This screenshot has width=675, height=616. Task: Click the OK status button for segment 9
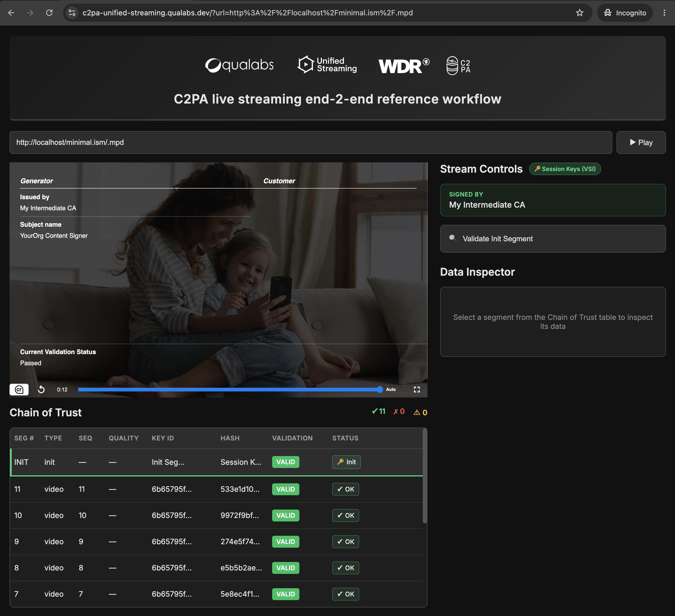[x=345, y=542]
